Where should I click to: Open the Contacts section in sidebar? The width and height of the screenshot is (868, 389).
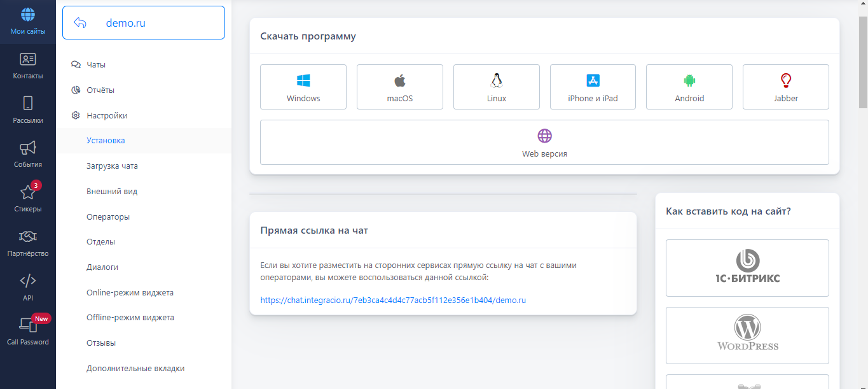click(x=28, y=66)
